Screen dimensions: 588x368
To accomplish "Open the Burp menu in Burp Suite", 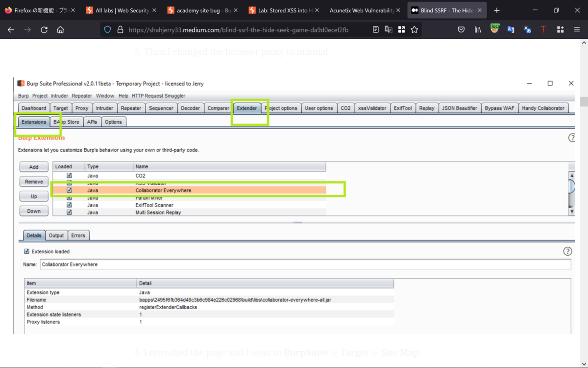I will click(23, 96).
